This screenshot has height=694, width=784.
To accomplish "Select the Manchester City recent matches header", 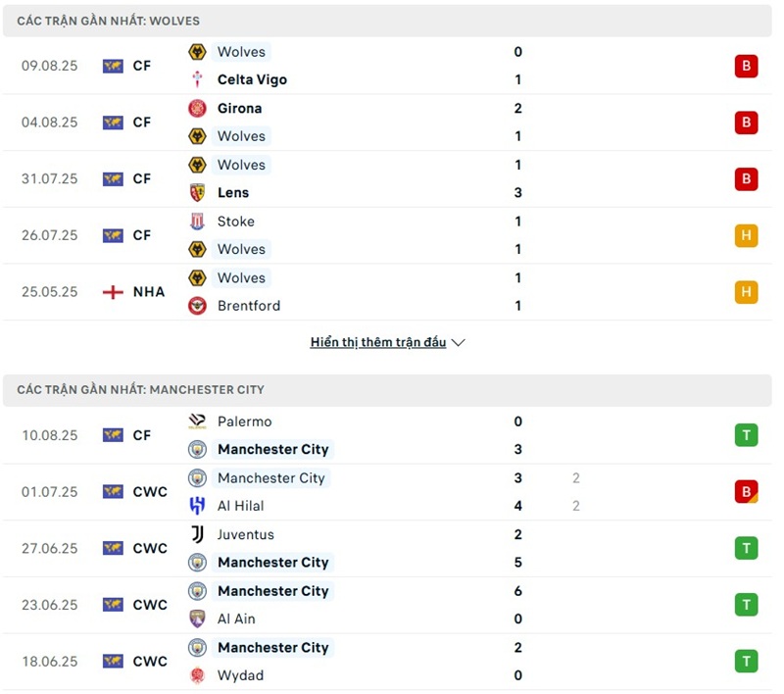I will (140, 390).
